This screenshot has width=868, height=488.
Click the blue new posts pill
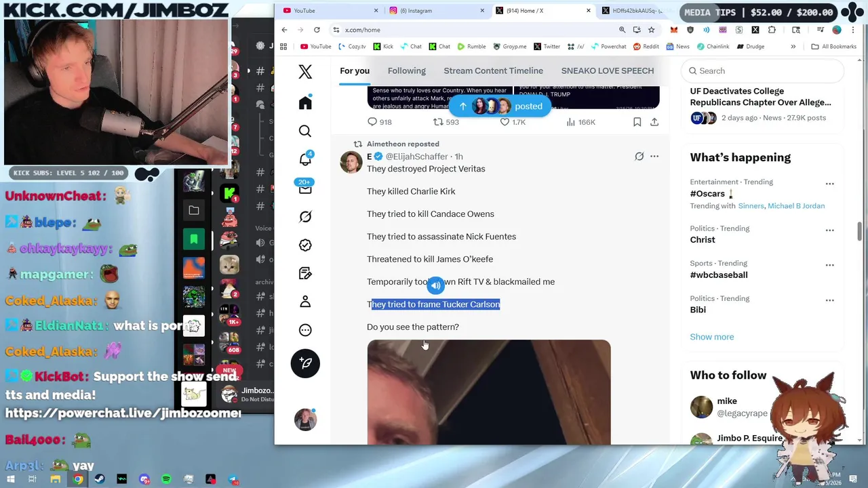click(500, 106)
